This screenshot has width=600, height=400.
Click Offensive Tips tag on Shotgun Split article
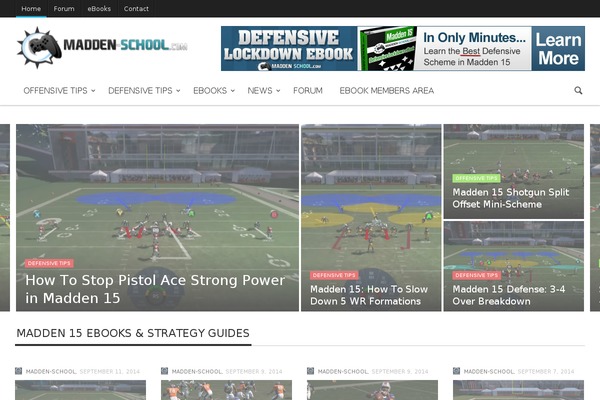[x=476, y=178]
